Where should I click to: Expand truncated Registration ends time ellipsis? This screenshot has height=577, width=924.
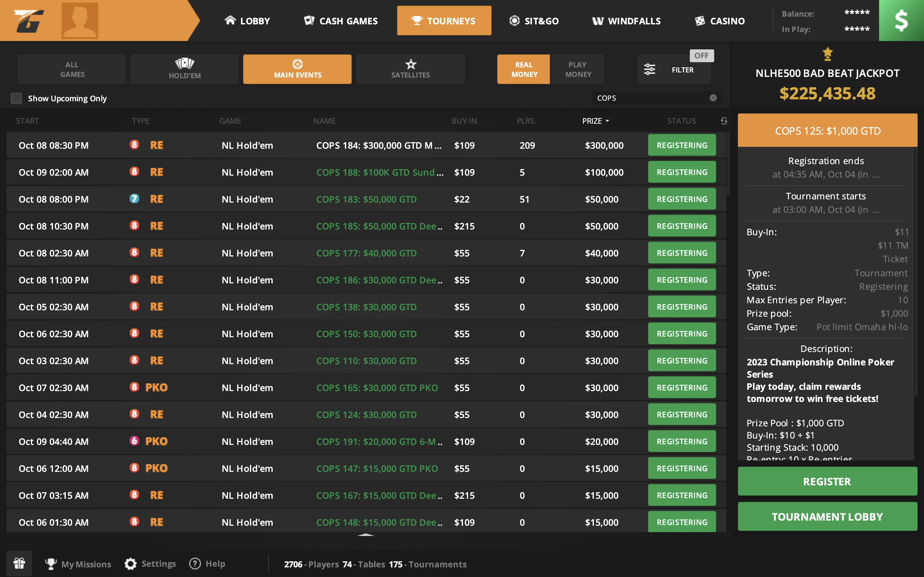(876, 175)
